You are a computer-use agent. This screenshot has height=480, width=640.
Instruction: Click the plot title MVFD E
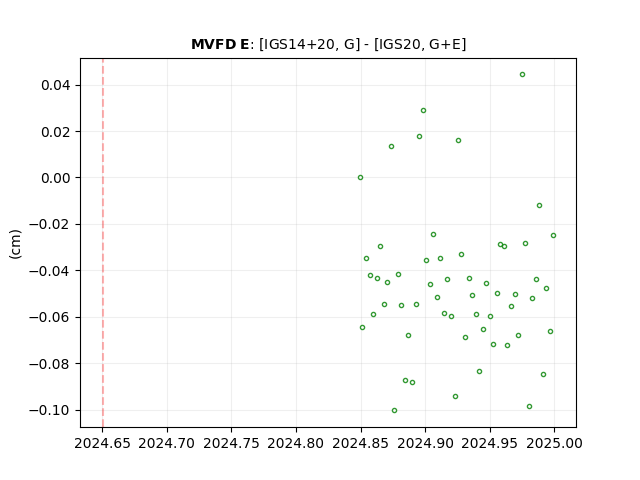point(220,44)
